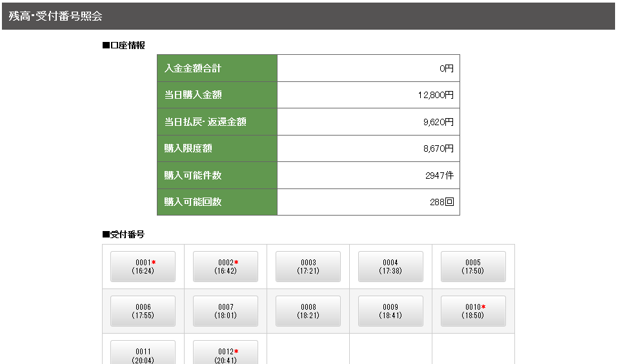Click receipt 0010 (18:50) button

tap(473, 311)
